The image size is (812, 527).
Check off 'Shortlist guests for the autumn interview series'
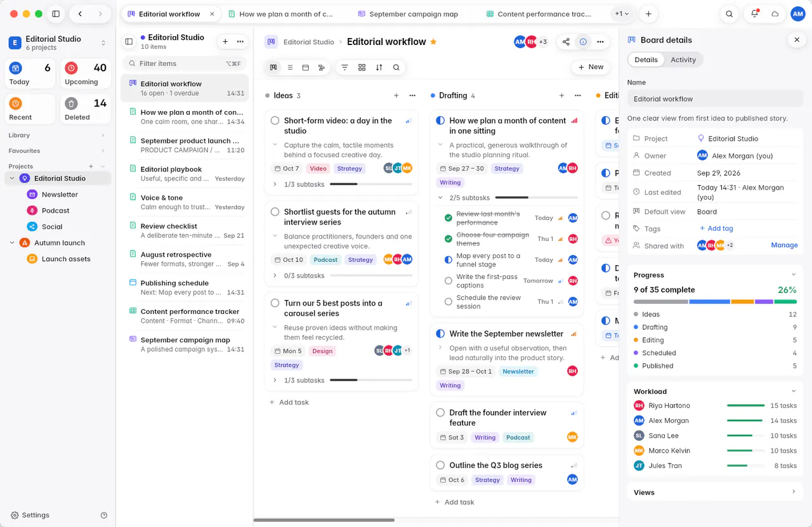tap(275, 212)
